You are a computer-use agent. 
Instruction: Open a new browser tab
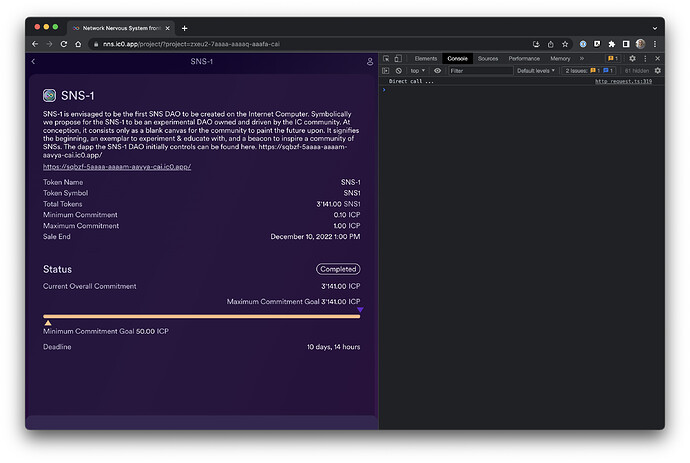(x=184, y=28)
